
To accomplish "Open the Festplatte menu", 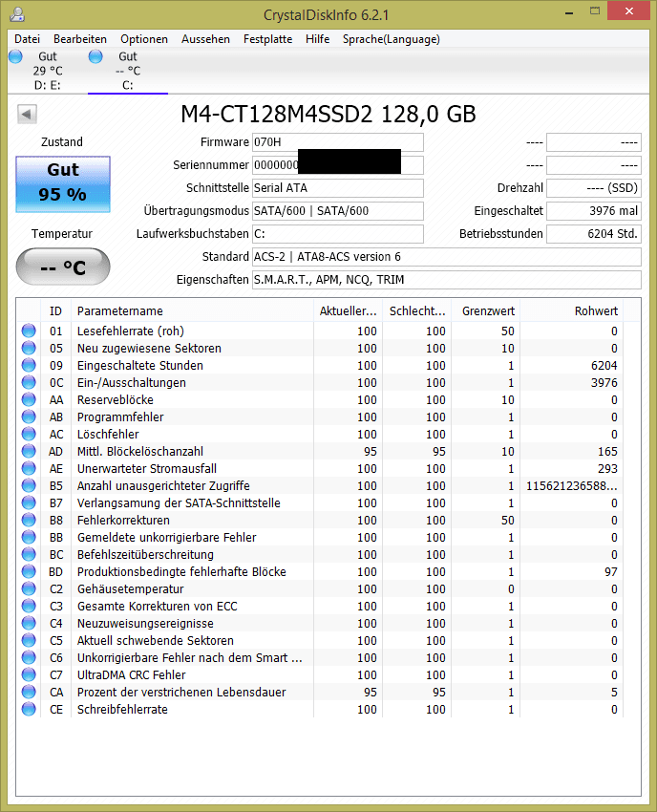I will pos(267,39).
